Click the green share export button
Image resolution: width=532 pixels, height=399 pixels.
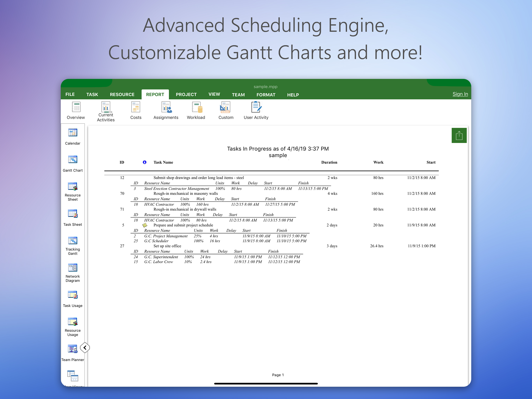tap(459, 135)
